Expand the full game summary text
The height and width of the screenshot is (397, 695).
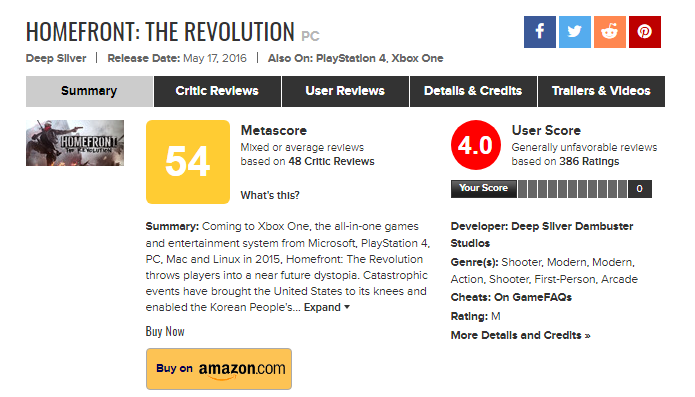[327, 307]
